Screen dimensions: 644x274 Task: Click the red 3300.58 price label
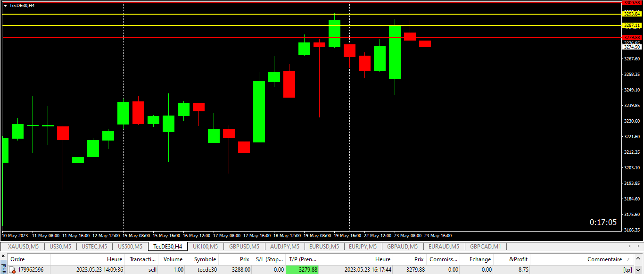632,3
